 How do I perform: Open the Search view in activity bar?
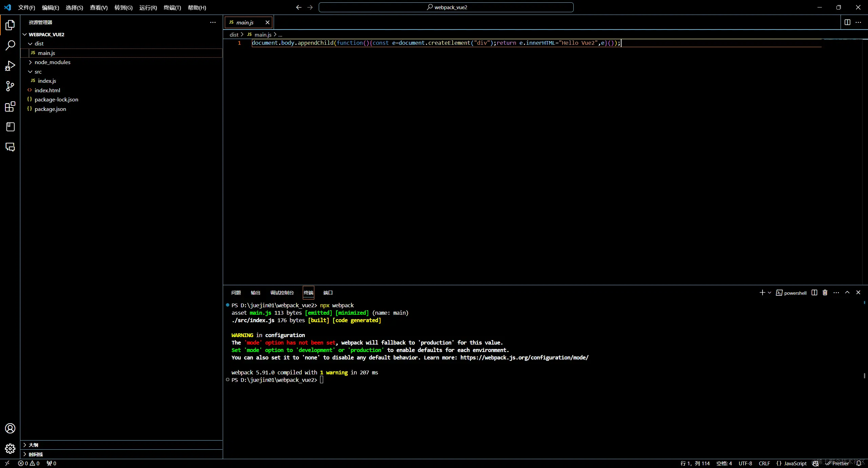point(10,45)
